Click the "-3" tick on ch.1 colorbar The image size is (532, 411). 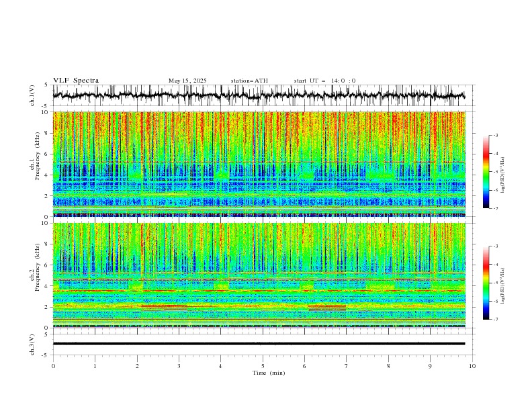point(496,135)
